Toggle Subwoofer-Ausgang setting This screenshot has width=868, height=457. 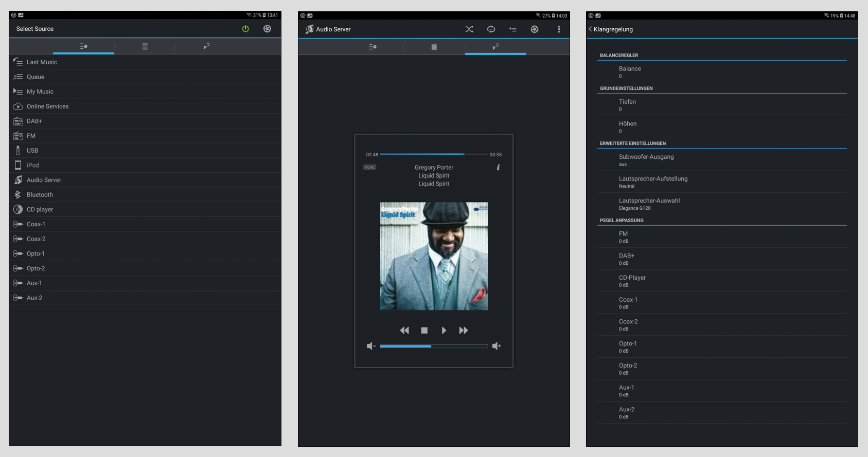[722, 160]
